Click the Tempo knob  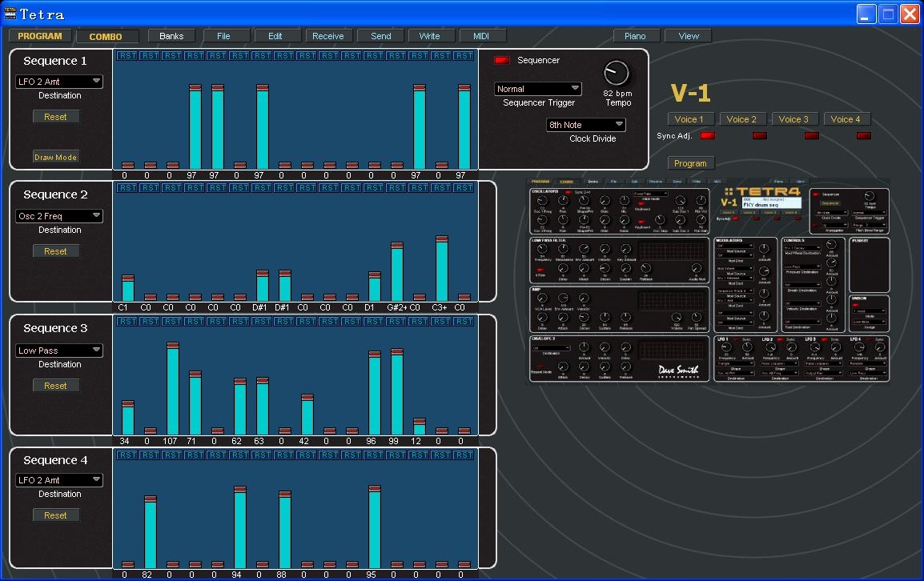pos(617,74)
